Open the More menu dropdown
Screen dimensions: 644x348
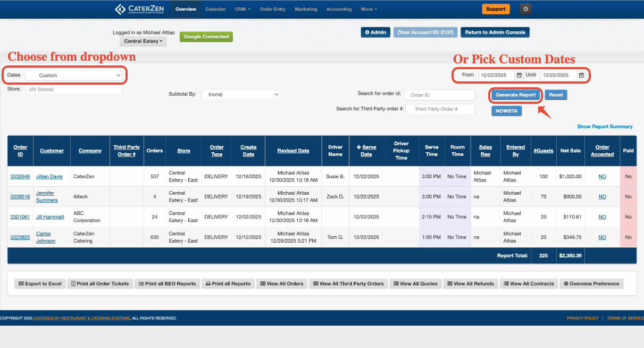[x=369, y=9]
